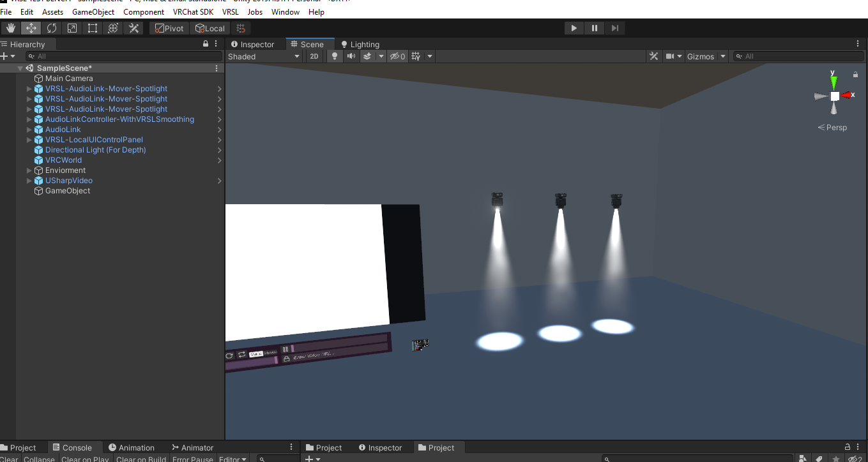Toggle scene lighting bulb icon
868x462 pixels.
pyautogui.click(x=334, y=56)
